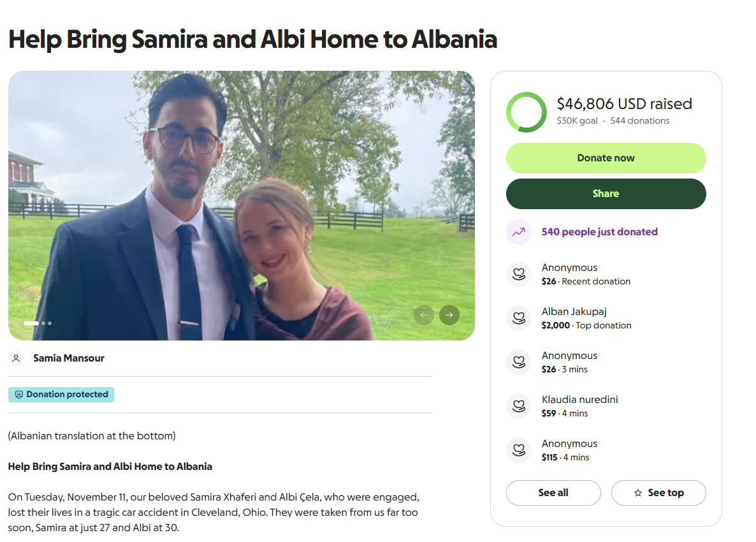
Task: Click the purple trending arrow icon
Action: coord(519,232)
